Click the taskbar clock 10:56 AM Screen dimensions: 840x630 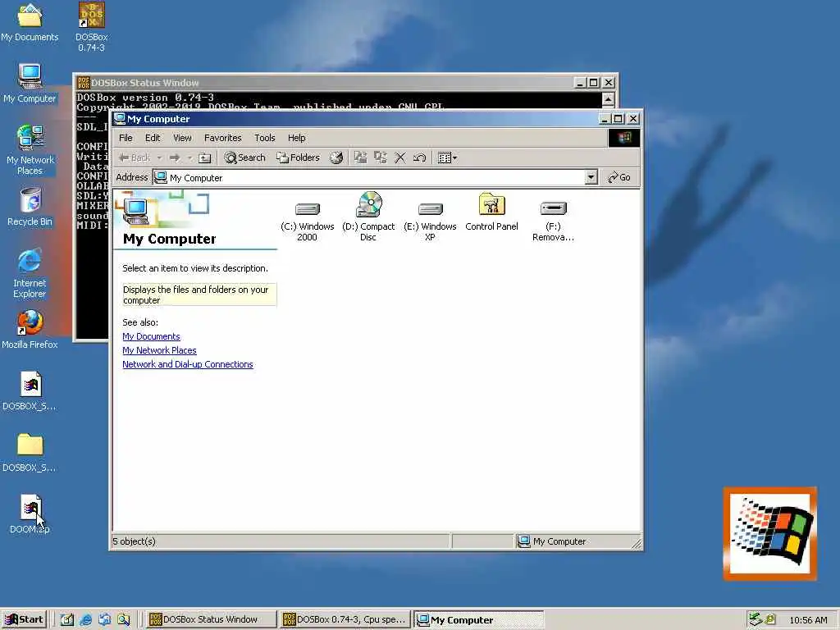(x=808, y=620)
